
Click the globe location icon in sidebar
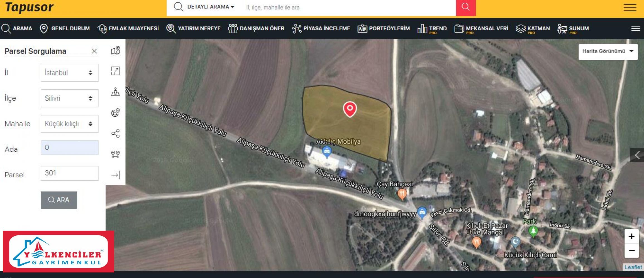pyautogui.click(x=115, y=113)
